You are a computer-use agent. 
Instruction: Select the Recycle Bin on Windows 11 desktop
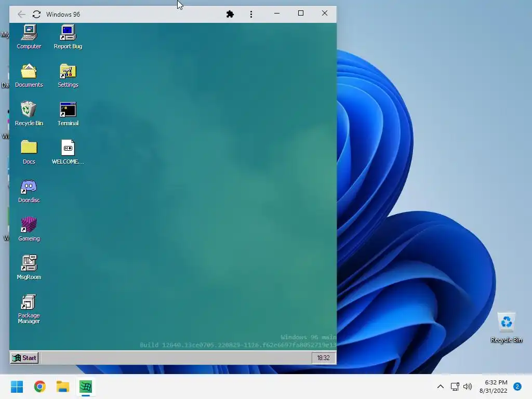point(507,328)
